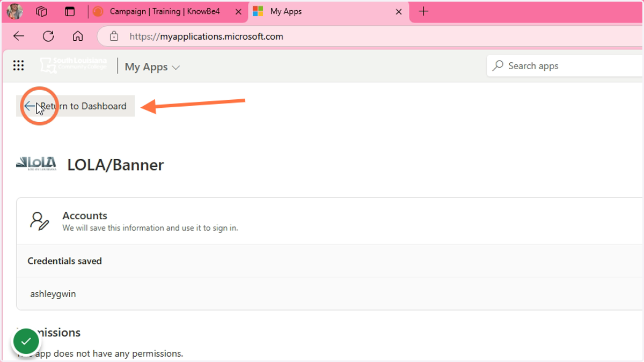Viewport: 644px width, 362px height.
Task: Click the myapplications.microsoft.com address bar
Action: point(370,36)
